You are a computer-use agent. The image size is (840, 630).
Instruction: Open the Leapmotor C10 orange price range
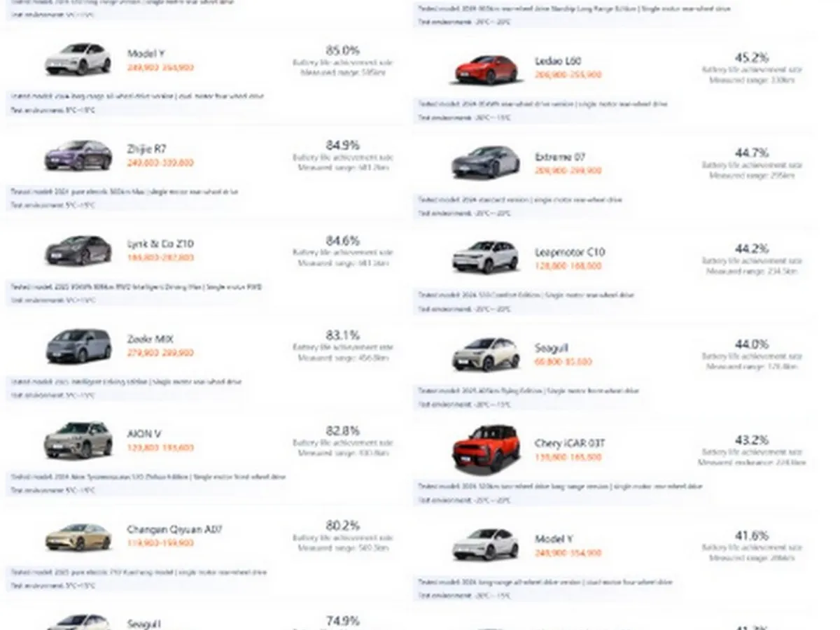point(568,266)
